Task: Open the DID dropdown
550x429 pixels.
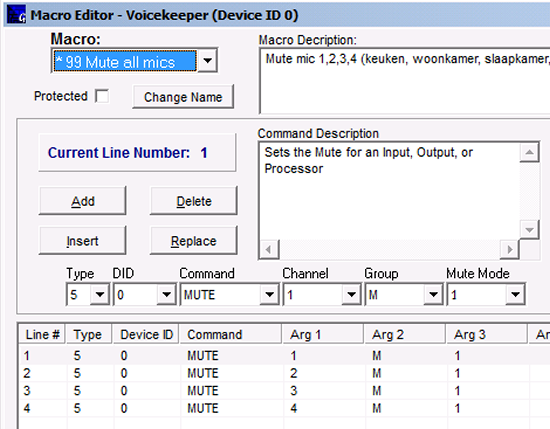Action: (x=166, y=294)
